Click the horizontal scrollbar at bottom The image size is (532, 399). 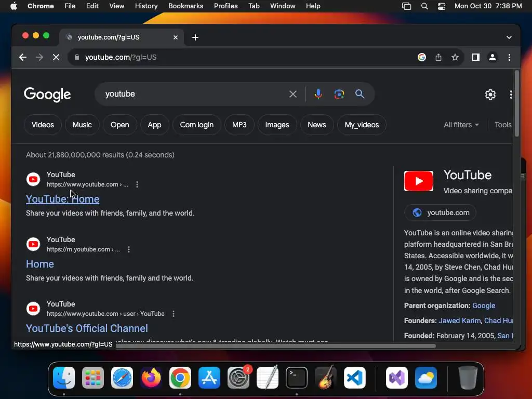(275, 346)
